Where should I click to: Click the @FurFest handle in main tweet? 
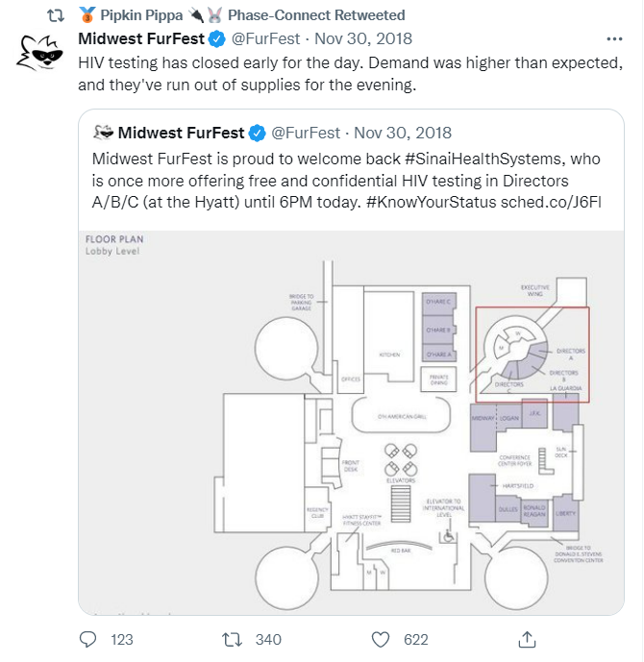268,39
